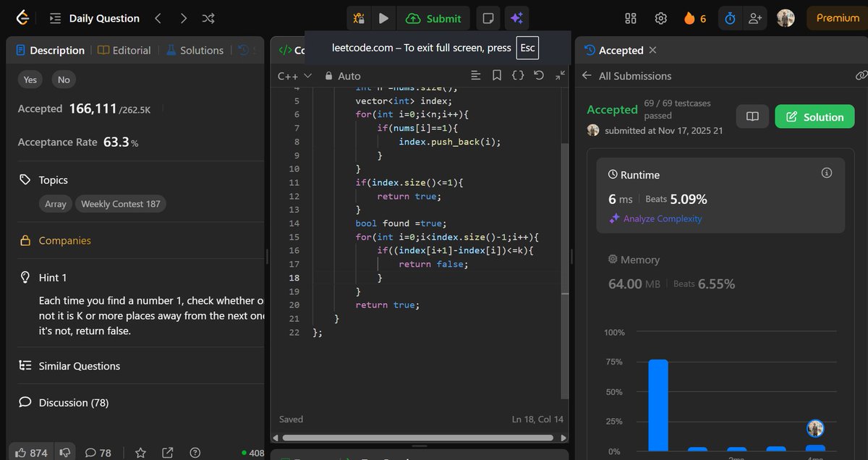
Task: Click your avatar marker on the chart
Action: (815, 428)
